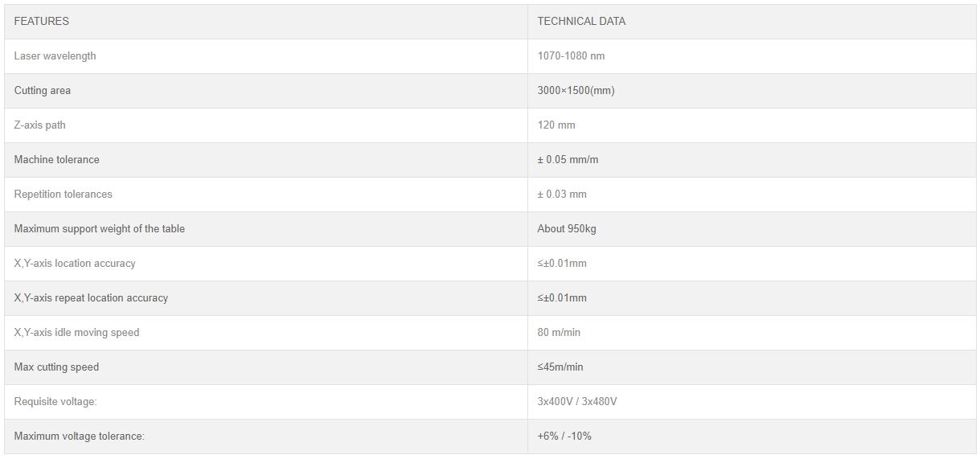
Task: Click the 120 mm value
Action: (556, 125)
